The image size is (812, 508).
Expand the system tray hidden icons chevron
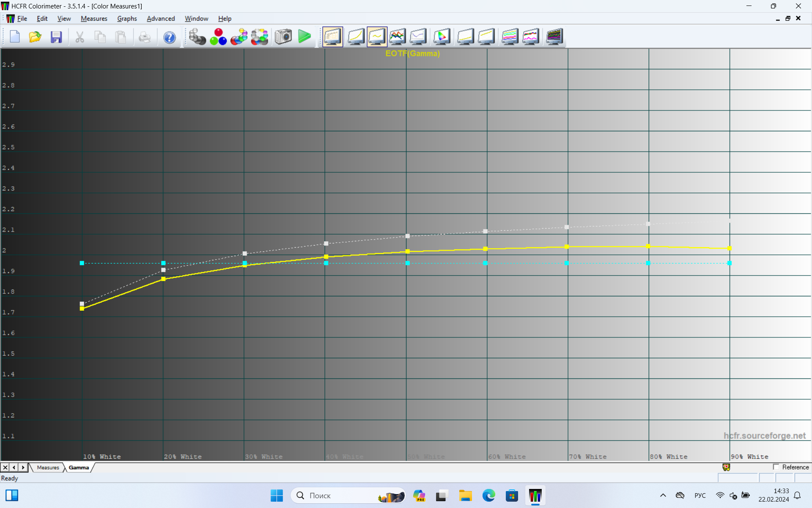pyautogui.click(x=663, y=495)
